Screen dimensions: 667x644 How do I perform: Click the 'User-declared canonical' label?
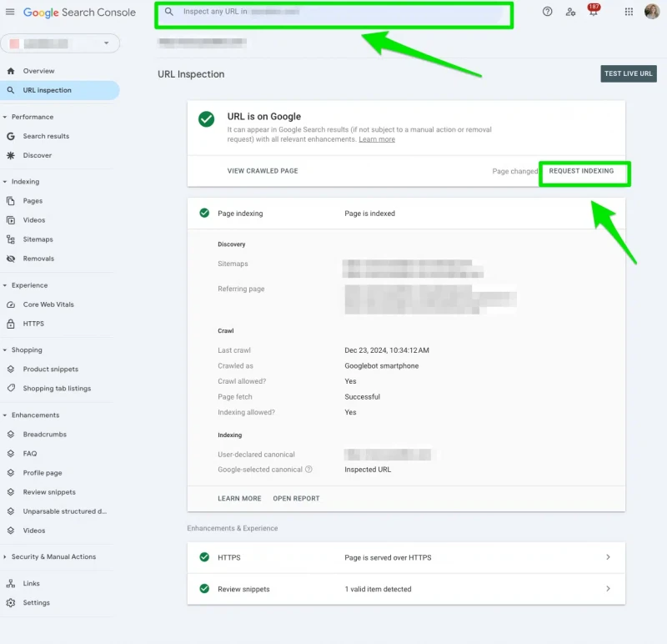(256, 454)
